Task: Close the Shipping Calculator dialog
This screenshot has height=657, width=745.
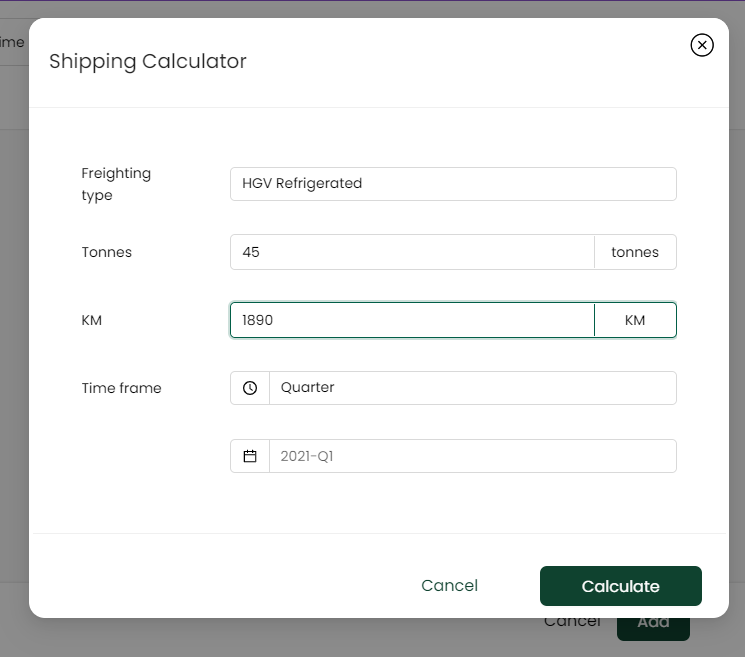Action: 701,45
